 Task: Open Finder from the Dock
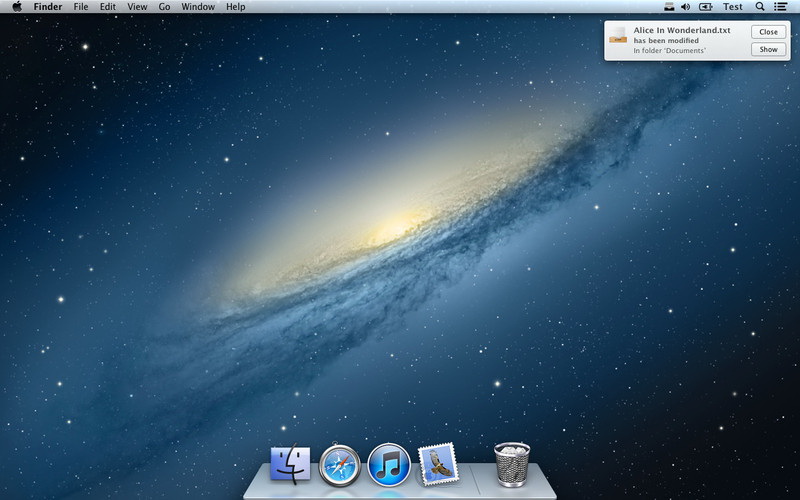pyautogui.click(x=291, y=465)
